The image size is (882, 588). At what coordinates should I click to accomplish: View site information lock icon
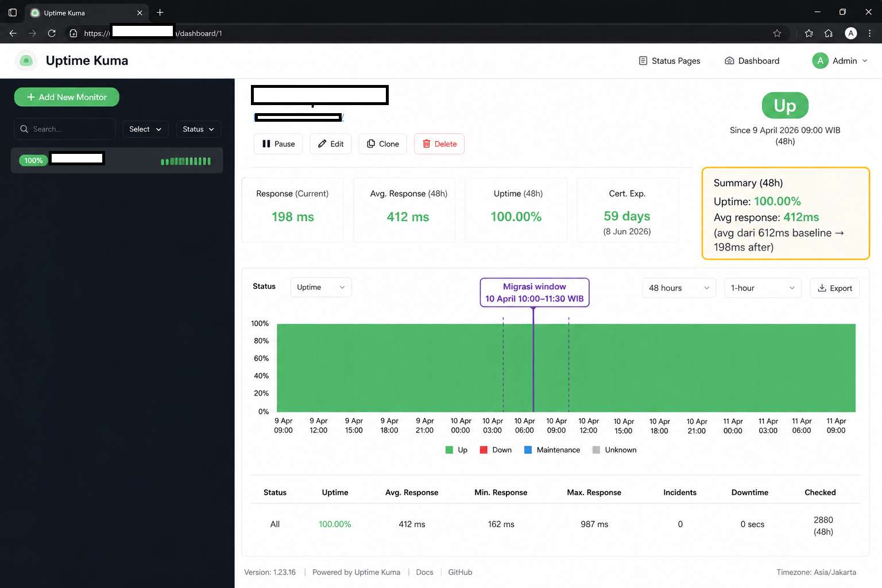click(73, 33)
